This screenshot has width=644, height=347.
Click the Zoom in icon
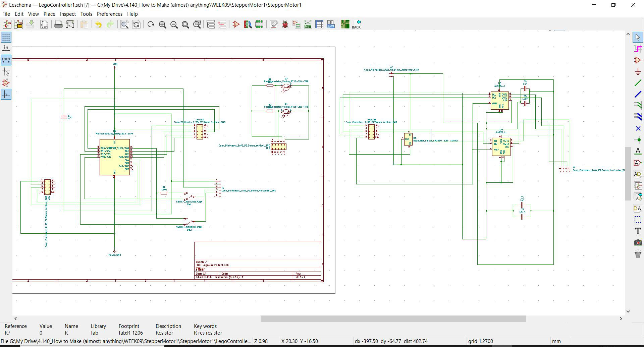(162, 24)
